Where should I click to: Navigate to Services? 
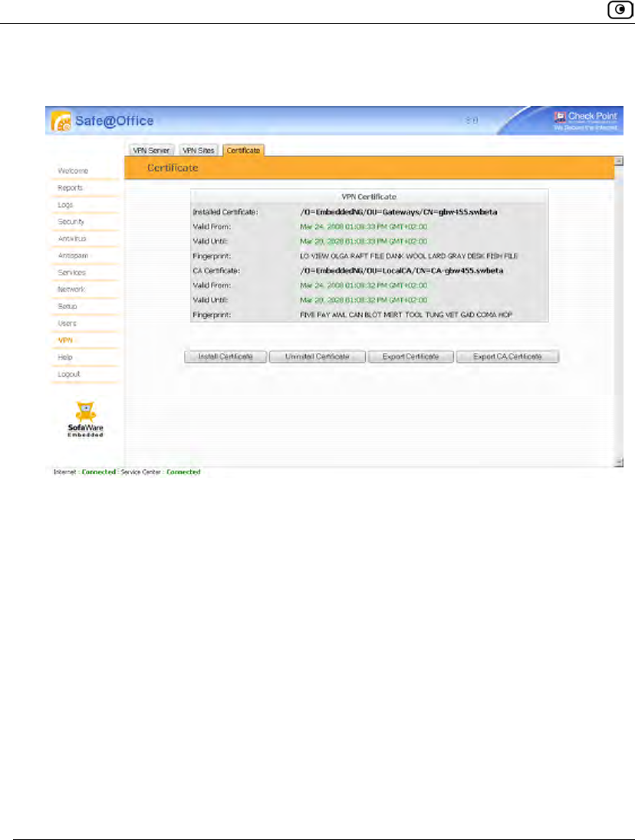click(x=72, y=272)
